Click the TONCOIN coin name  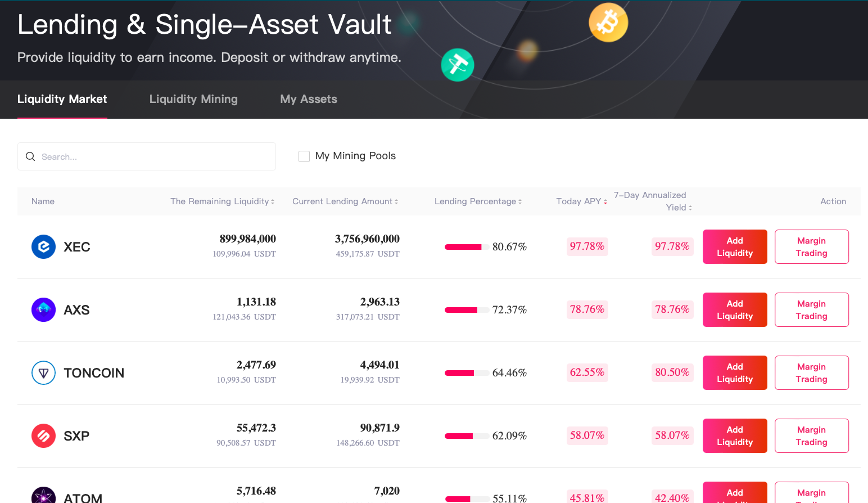(94, 373)
